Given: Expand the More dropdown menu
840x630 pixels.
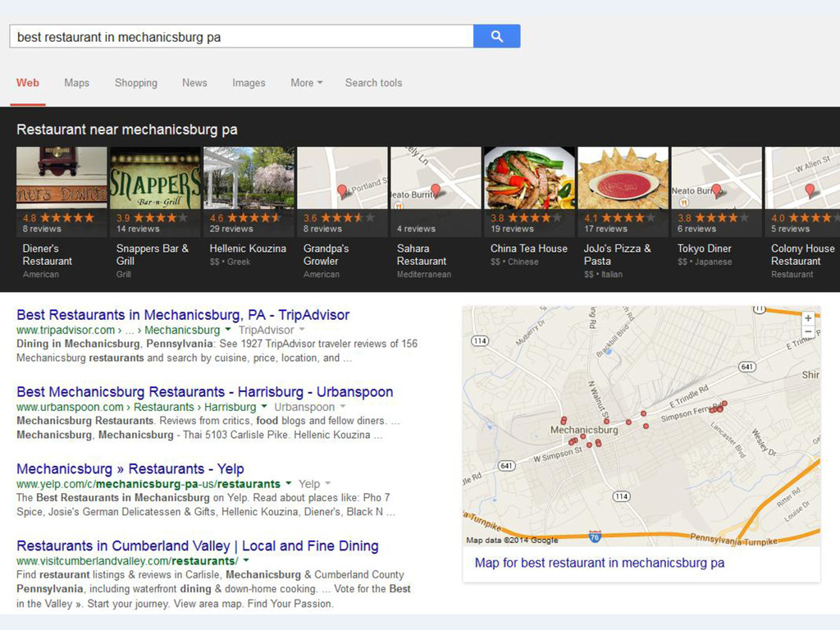Looking at the screenshot, I should [307, 83].
